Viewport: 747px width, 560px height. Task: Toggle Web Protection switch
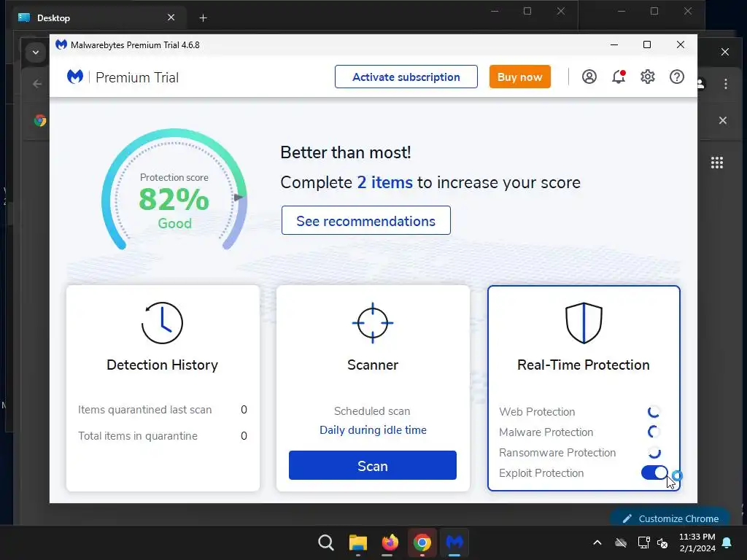coord(654,411)
